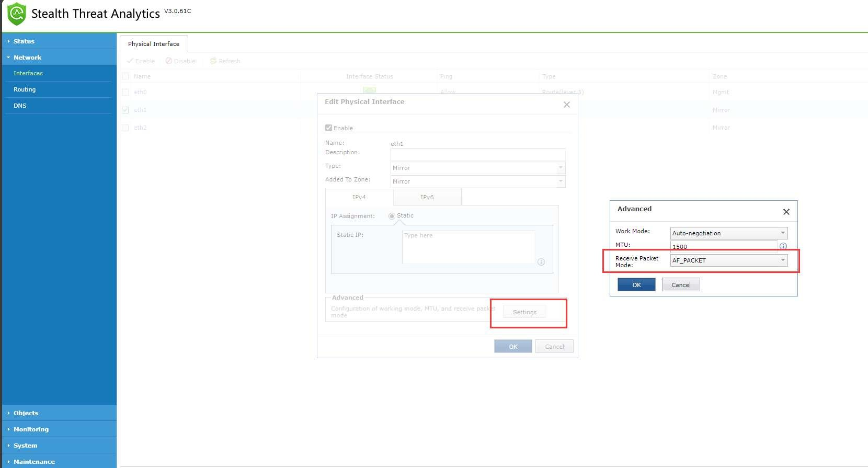Toggle the select-all checkbox in table header
868x468 pixels.
125,76
